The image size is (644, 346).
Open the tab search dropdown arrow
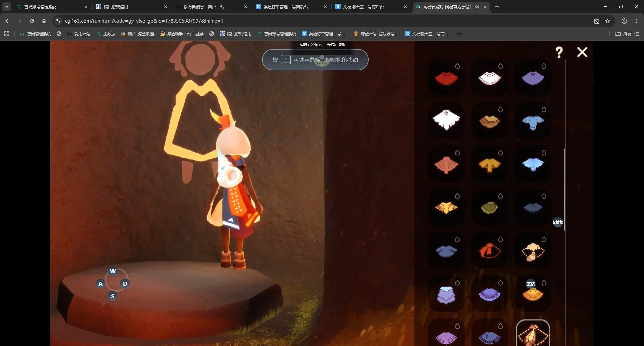7,7
